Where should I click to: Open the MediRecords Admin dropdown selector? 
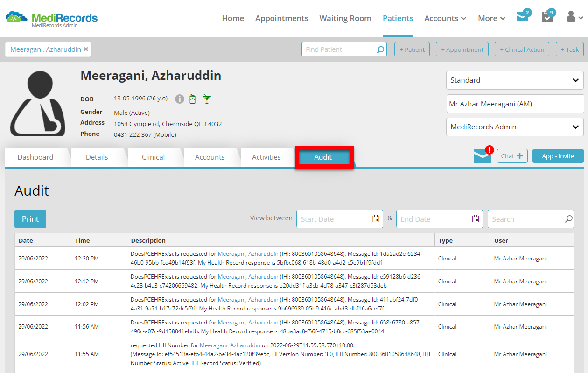(x=515, y=127)
